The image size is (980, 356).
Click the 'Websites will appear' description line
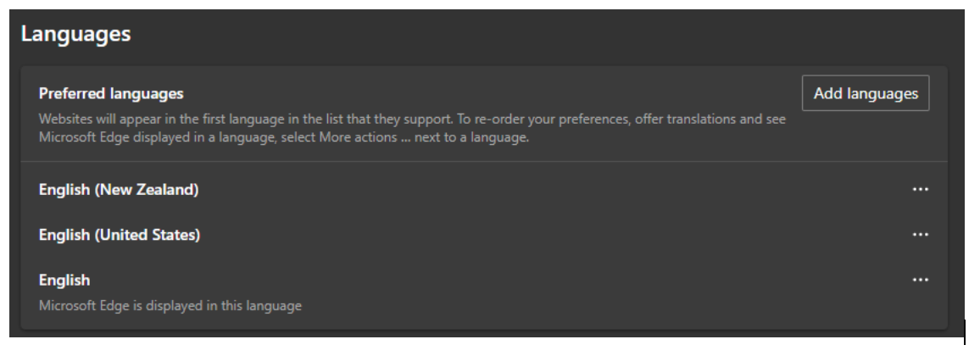pyautogui.click(x=412, y=119)
